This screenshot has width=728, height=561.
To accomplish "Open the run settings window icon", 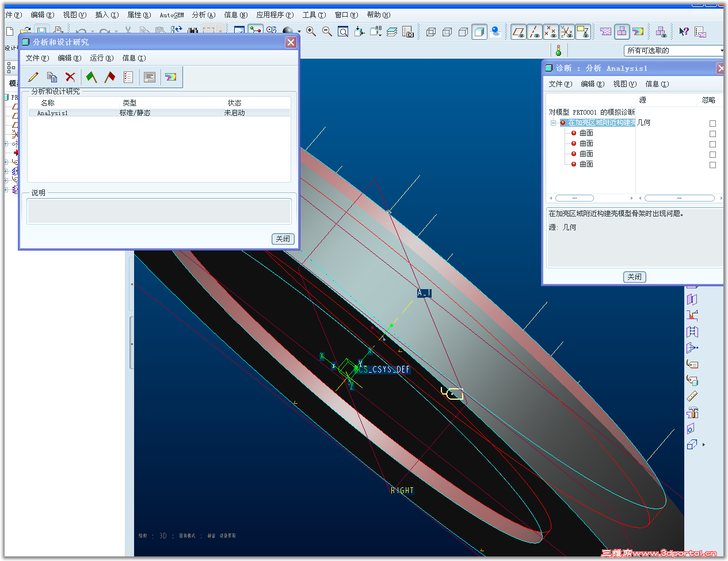I will [150, 77].
